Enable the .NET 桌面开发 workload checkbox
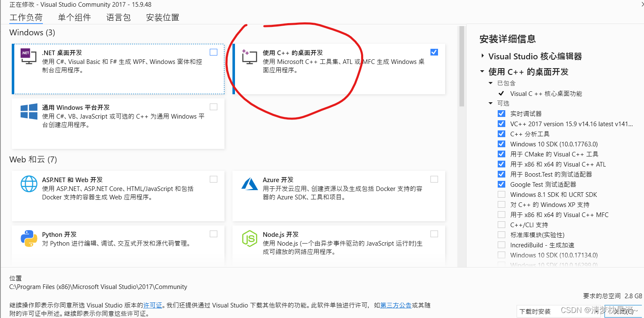Screen dimensions: 644x318 pyautogui.click(x=214, y=52)
